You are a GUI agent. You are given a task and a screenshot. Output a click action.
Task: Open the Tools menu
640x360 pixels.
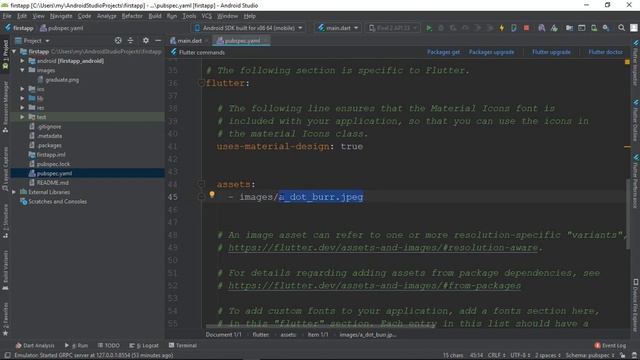[189, 16]
